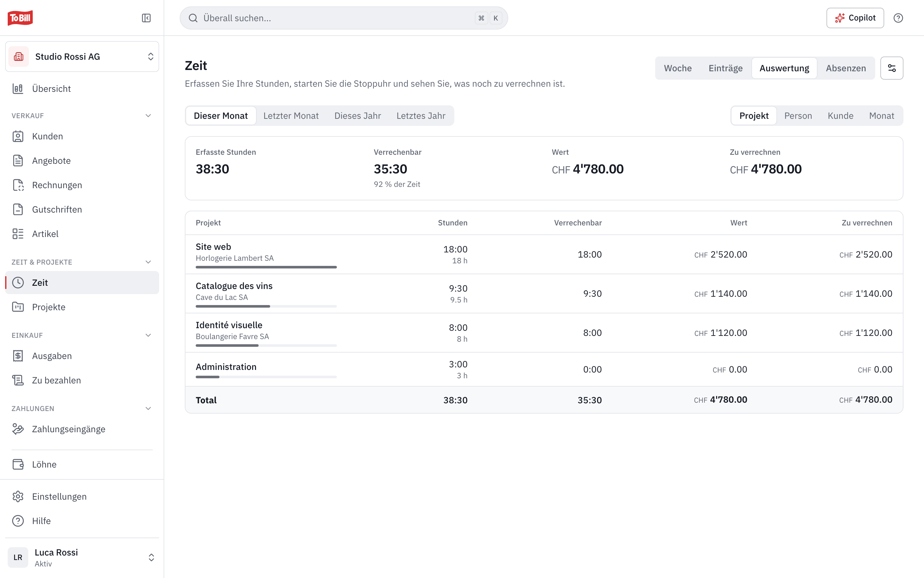This screenshot has width=924, height=578.
Task: Collapse the EINKAUF section
Action: coord(148,335)
